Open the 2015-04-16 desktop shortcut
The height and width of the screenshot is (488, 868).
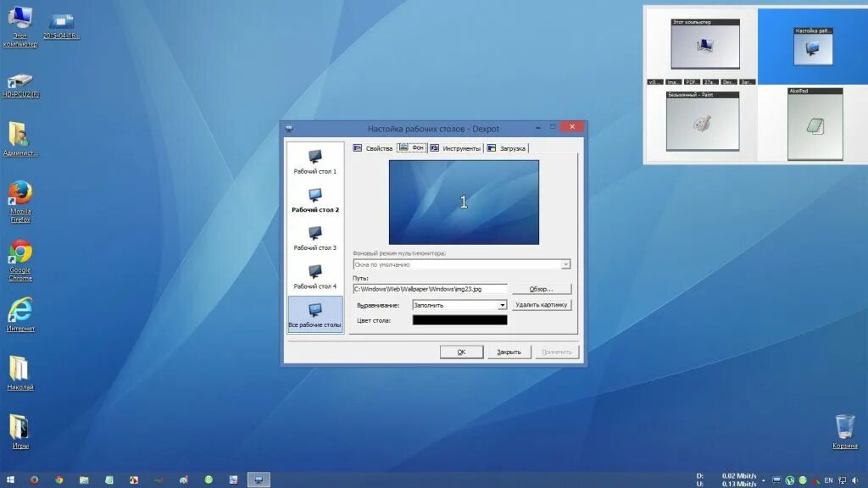[x=61, y=26]
